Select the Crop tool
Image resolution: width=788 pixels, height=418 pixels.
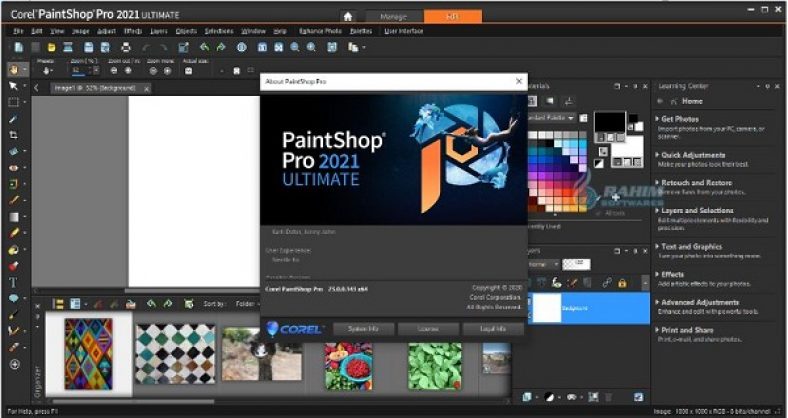(x=14, y=135)
